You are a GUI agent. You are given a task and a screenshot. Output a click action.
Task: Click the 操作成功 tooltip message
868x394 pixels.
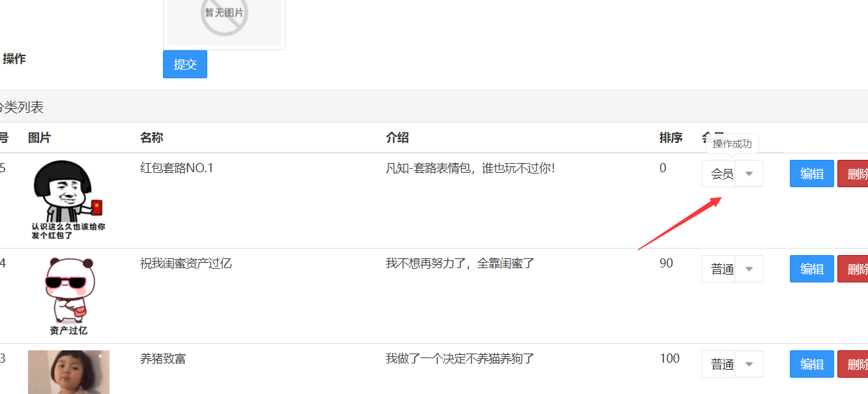(732, 144)
